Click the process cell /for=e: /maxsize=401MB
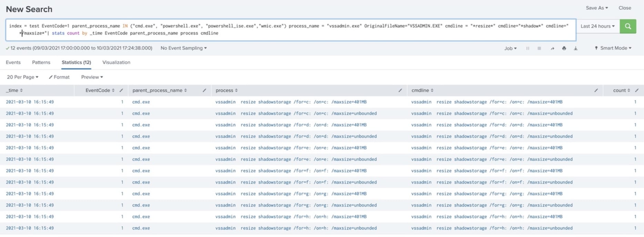The image size is (644, 237). (x=291, y=148)
